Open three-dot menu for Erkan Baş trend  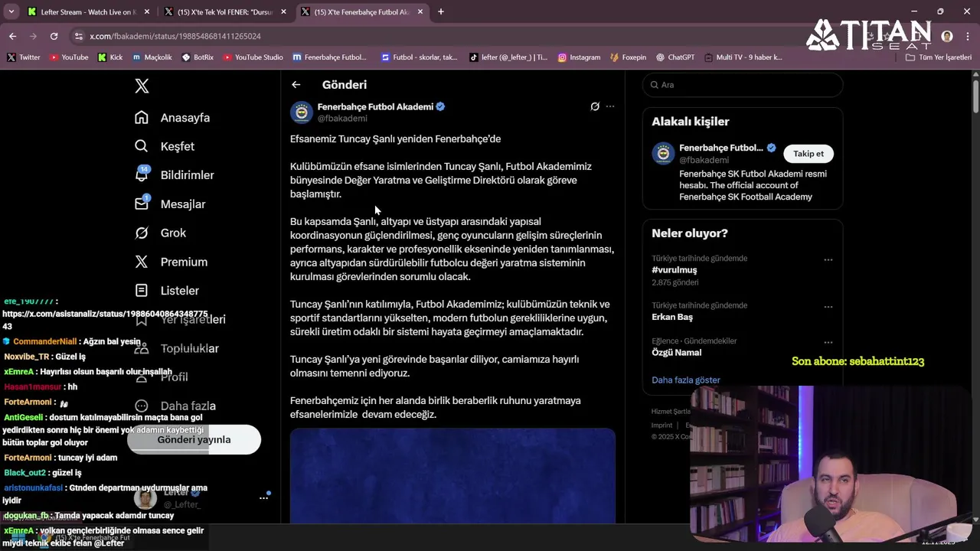click(x=828, y=307)
